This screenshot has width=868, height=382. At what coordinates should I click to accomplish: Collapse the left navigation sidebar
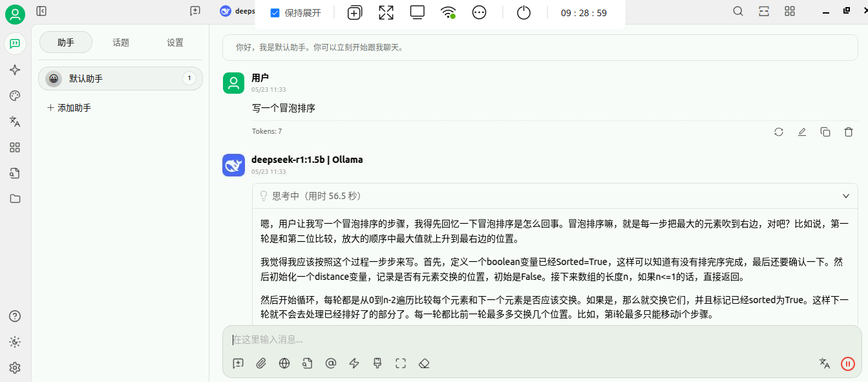41,11
